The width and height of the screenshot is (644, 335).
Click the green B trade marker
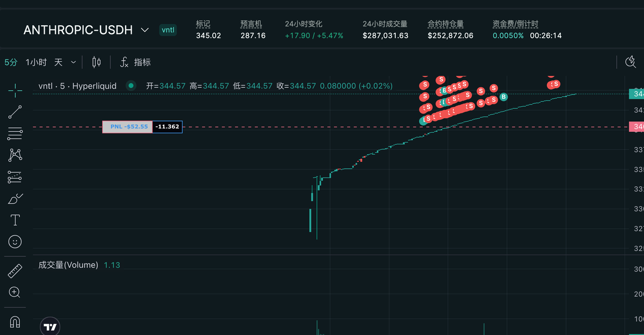[x=503, y=97]
